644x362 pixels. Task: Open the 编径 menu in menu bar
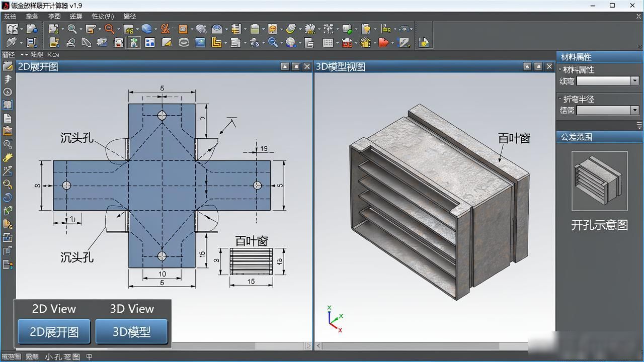129,16
